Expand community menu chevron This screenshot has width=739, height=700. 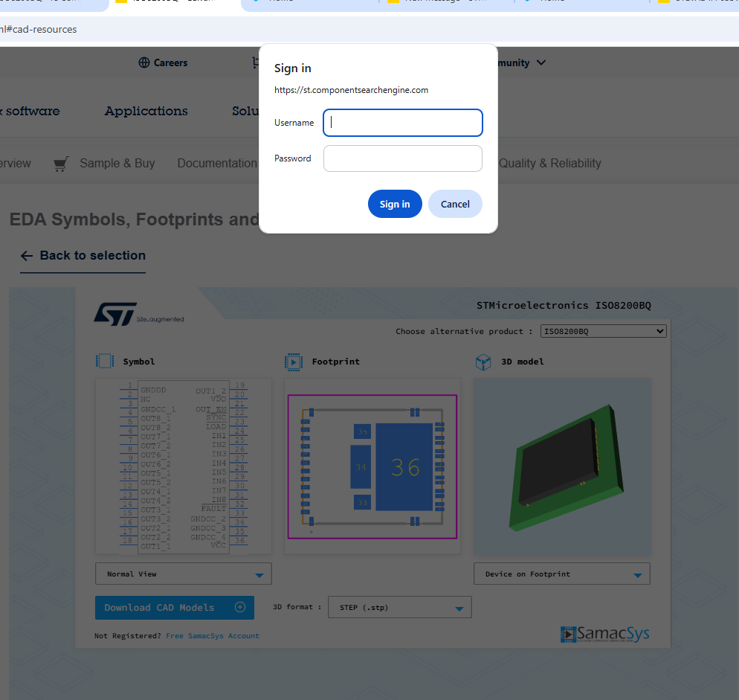point(541,62)
